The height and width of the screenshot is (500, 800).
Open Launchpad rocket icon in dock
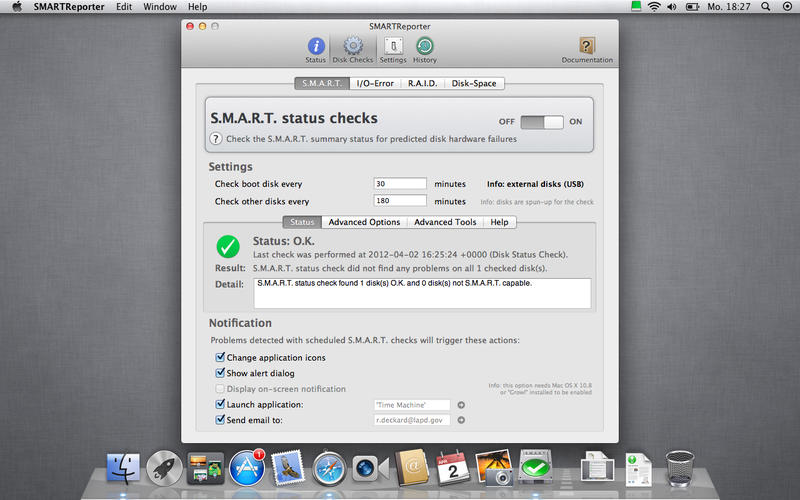point(164,468)
